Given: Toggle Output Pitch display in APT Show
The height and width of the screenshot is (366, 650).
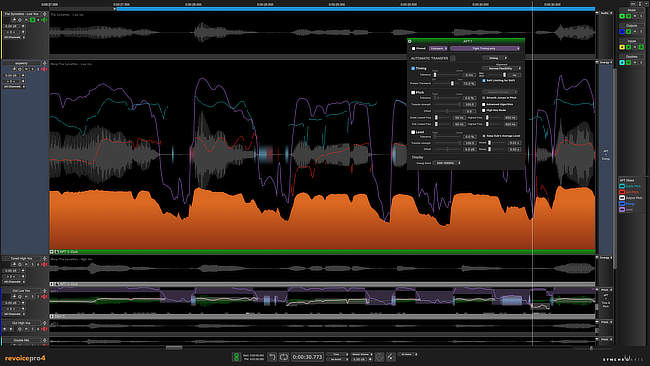Looking at the screenshot, I should tap(622, 198).
